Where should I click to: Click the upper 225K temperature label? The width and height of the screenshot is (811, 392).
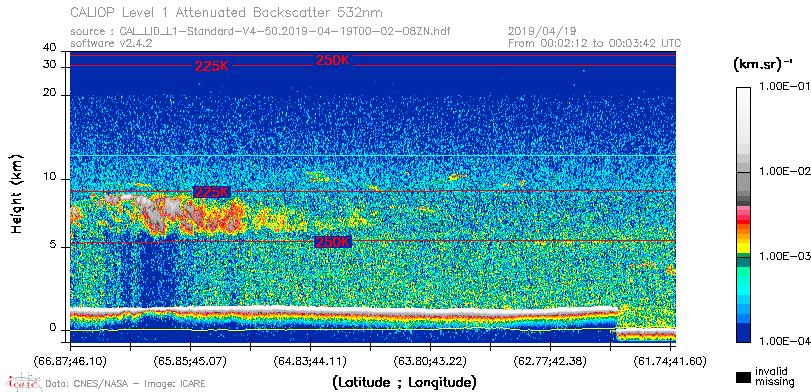[x=212, y=66]
